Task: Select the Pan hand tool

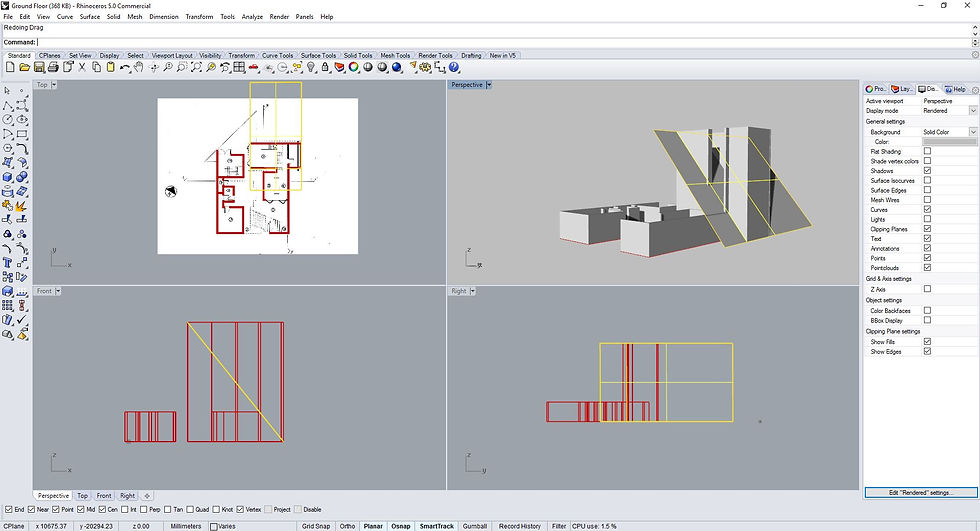Action: [x=139, y=67]
